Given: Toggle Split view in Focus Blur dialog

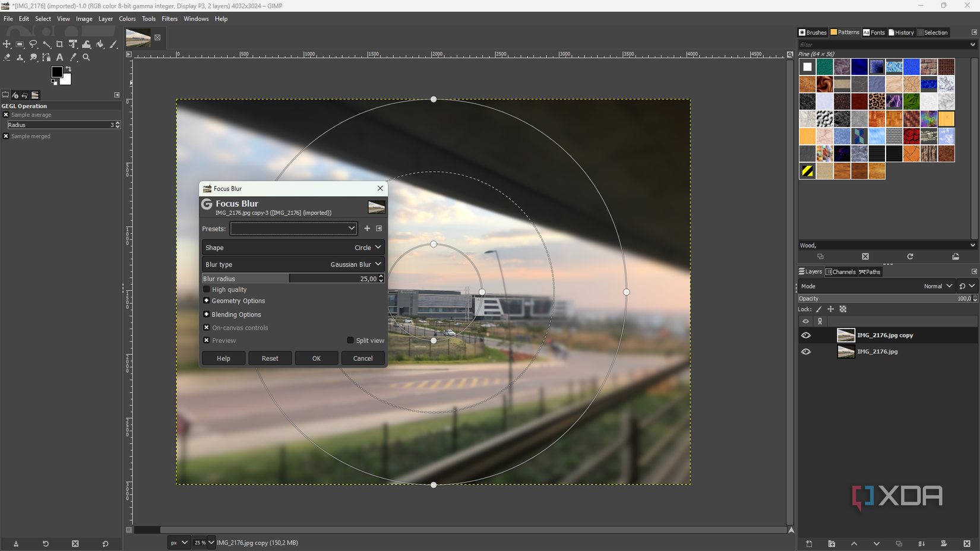Looking at the screenshot, I should click(350, 340).
